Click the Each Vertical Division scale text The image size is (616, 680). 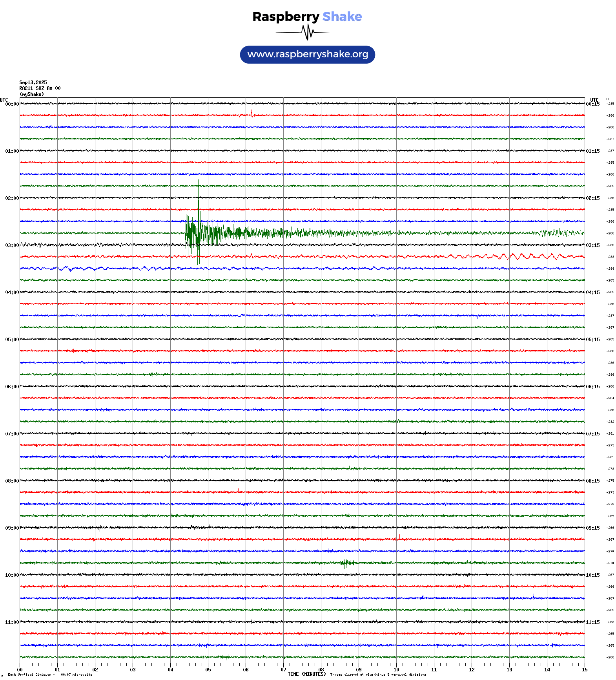point(50,675)
